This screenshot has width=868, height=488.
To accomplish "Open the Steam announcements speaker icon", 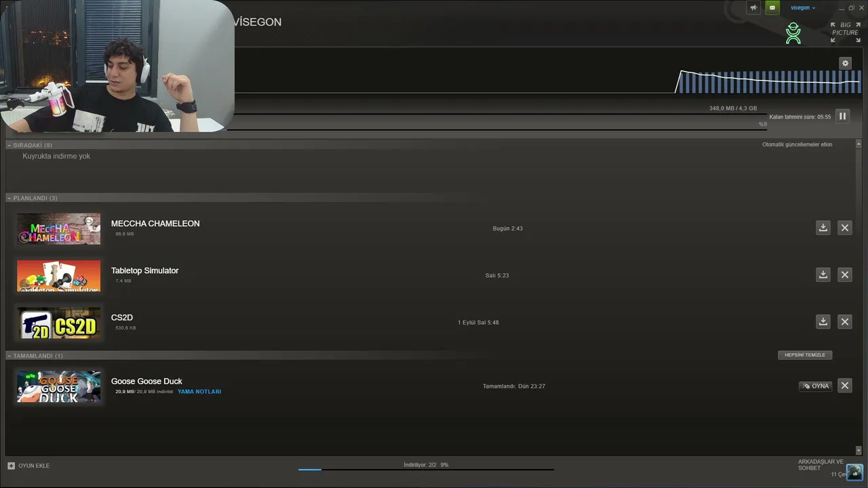I will coord(753,7).
